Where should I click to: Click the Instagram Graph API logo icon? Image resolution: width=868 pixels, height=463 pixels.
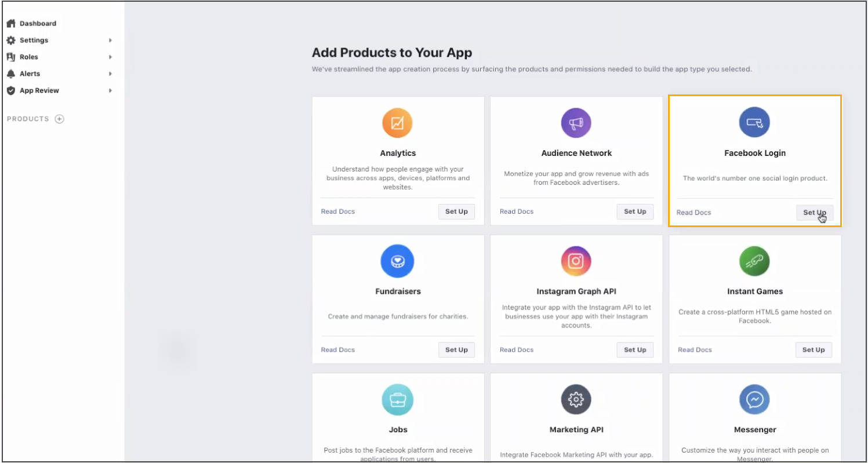coord(576,261)
